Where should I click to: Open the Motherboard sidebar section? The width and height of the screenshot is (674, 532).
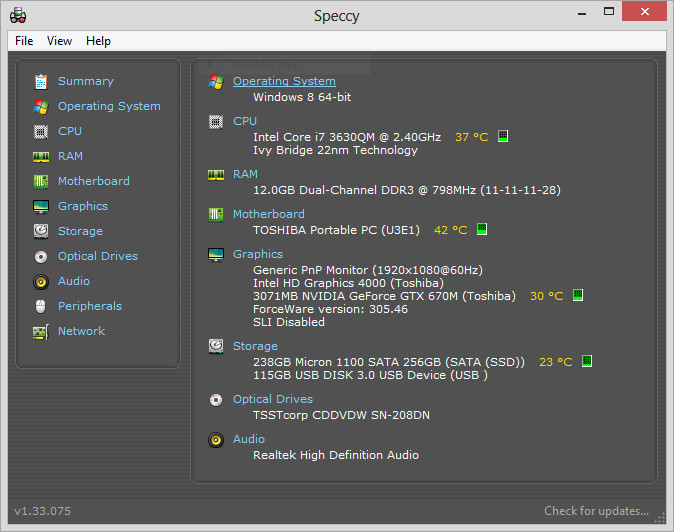pos(94,181)
